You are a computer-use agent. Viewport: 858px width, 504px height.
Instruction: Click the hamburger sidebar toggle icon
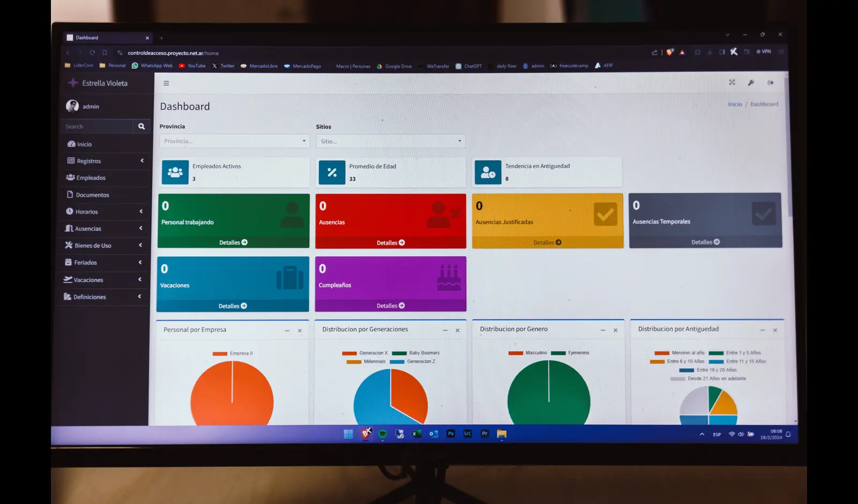pyautogui.click(x=166, y=83)
